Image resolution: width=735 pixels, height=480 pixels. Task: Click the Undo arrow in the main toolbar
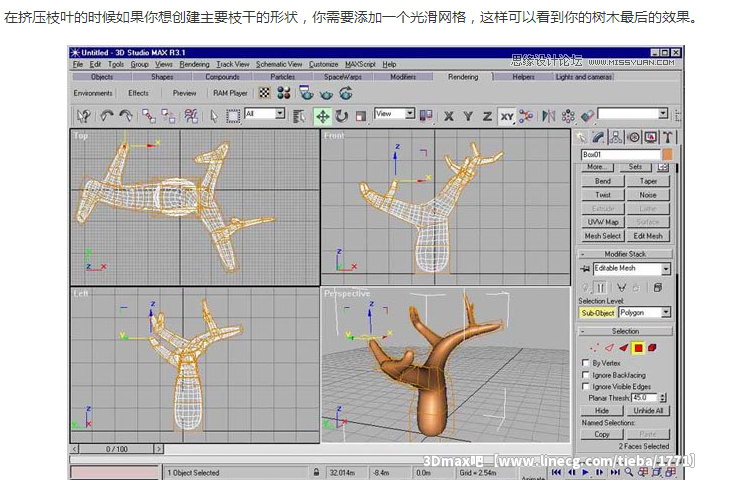click(x=107, y=115)
